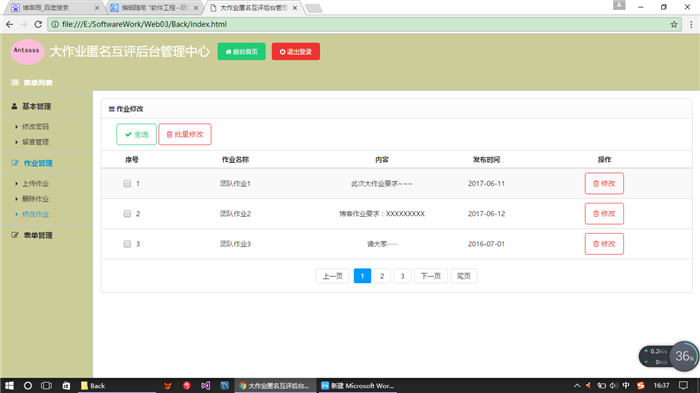Select pagination page 3
The image size is (700, 393).
click(402, 276)
